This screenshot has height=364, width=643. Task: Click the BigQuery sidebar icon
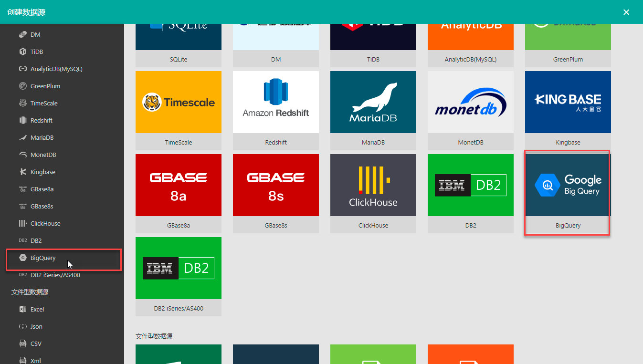[22, 258]
